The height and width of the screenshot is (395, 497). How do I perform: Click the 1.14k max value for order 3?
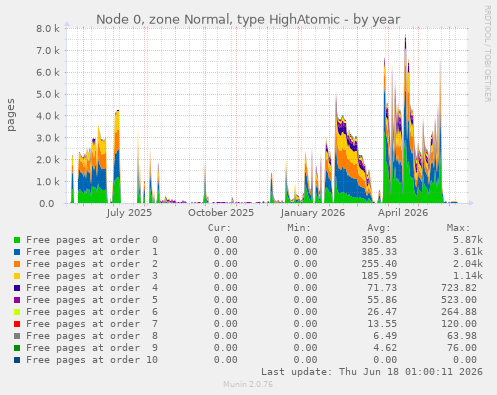(x=468, y=276)
